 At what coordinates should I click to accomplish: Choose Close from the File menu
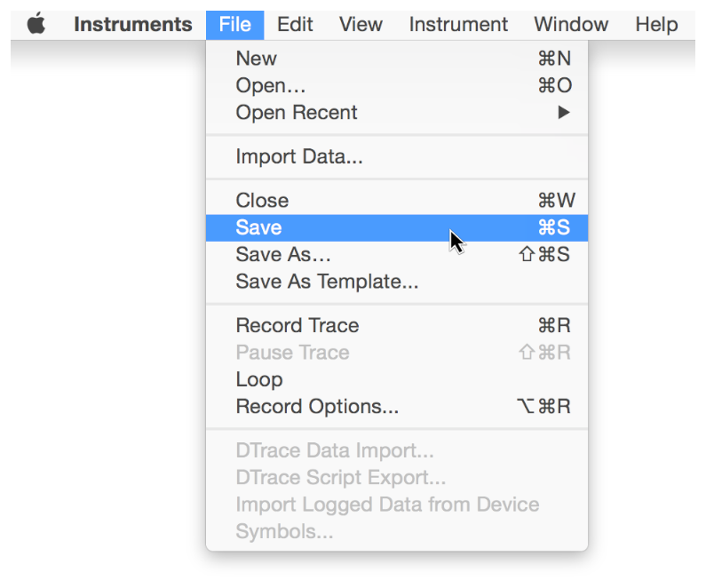[x=262, y=201]
